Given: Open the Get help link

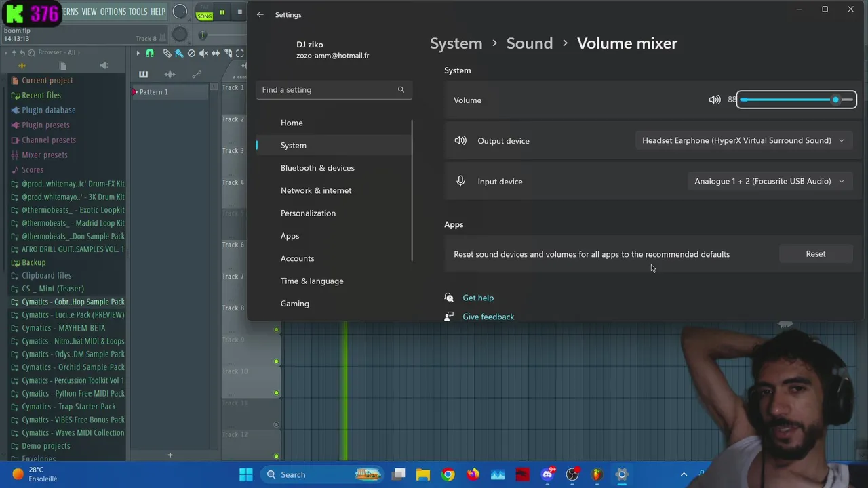Looking at the screenshot, I should [x=478, y=298].
